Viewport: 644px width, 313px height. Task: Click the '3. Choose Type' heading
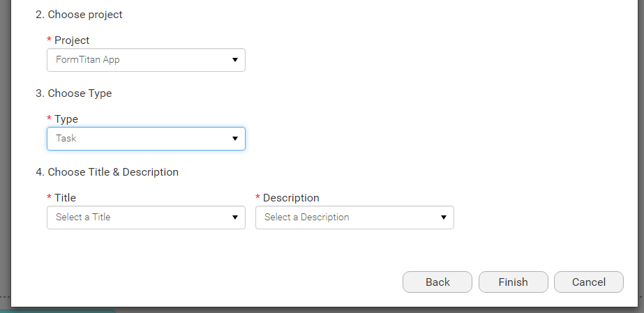(x=73, y=93)
